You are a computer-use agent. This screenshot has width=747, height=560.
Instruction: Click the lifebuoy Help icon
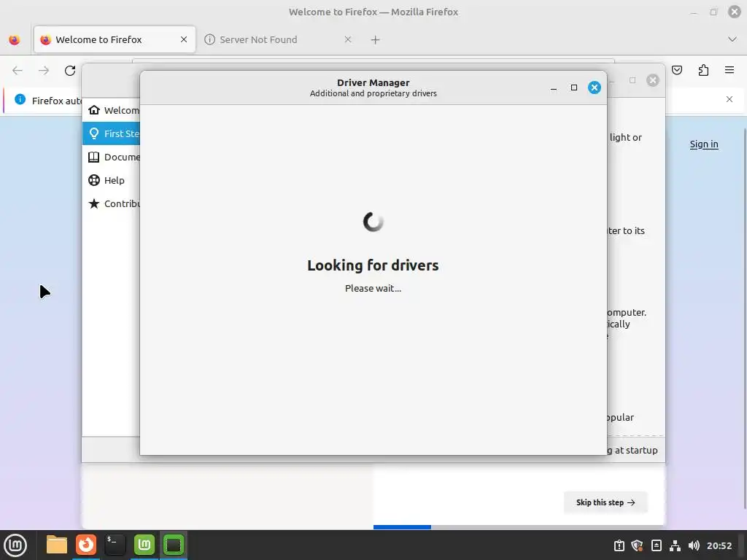coord(94,180)
